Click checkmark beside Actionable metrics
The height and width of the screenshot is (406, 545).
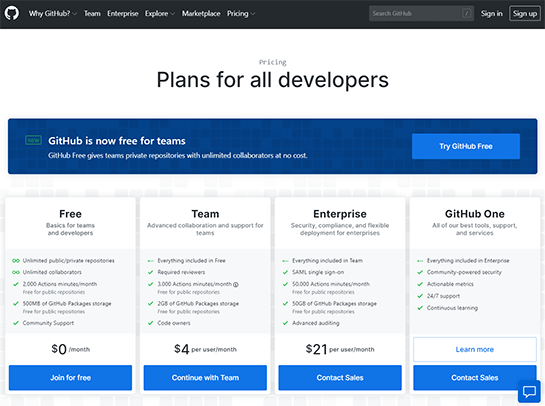tap(420, 284)
